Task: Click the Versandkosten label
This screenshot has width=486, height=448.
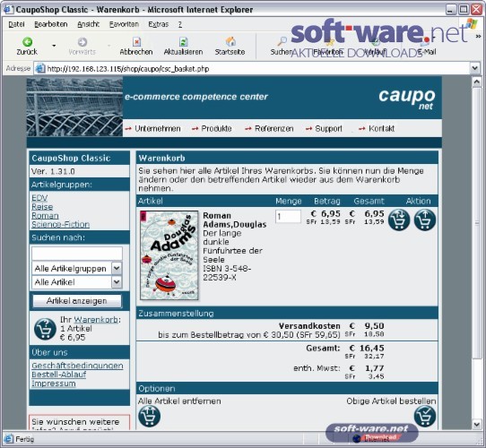Action: 309,326
